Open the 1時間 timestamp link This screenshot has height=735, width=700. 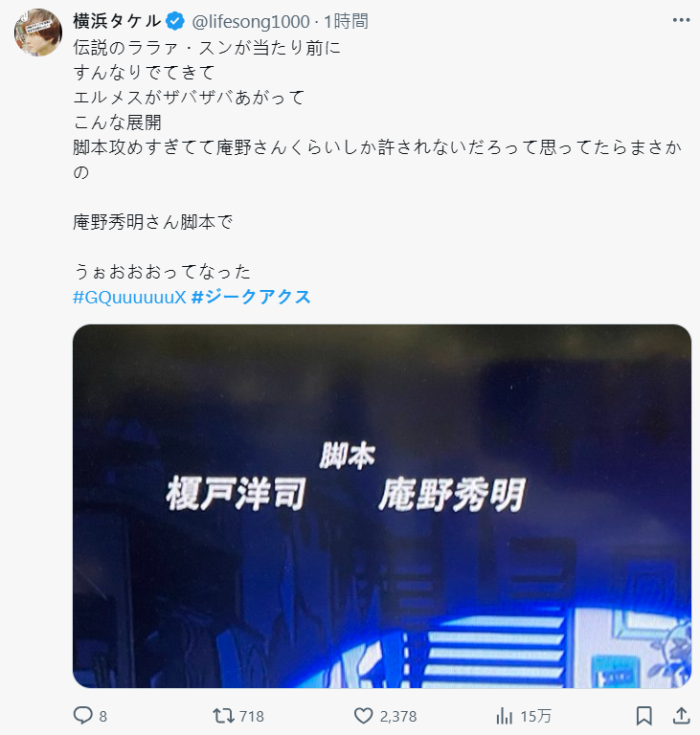click(347, 22)
